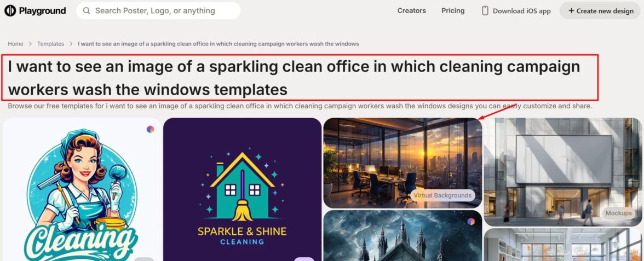Open retro cleaning lady logo template
Screen dimensions: 644x261
82,189
